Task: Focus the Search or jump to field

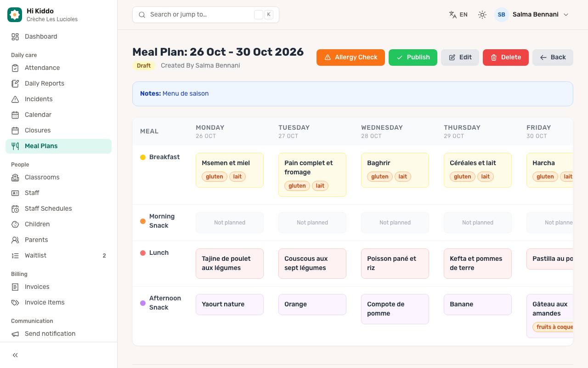Action: (x=206, y=15)
